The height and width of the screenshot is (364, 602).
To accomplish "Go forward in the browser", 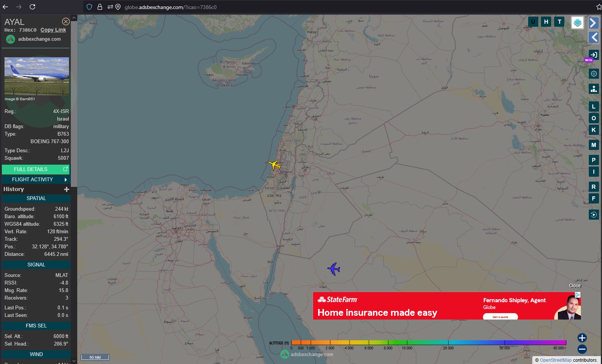I will (19, 7).
